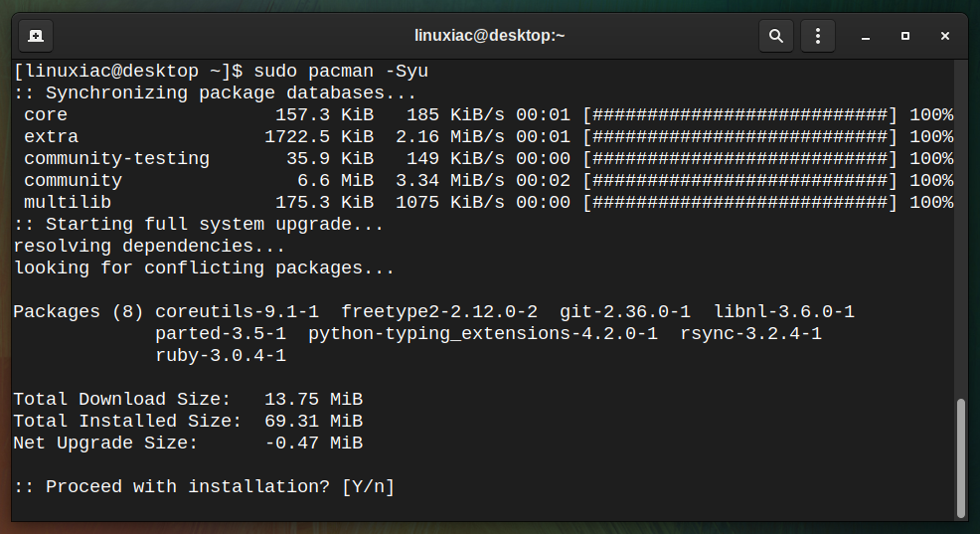
Task: Click the ruby-3.0.4-1 package name
Action: coord(221,356)
